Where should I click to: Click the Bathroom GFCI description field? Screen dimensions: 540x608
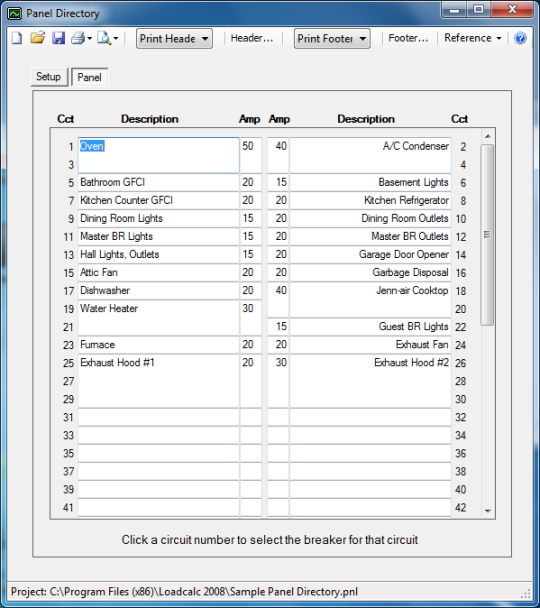159,182
